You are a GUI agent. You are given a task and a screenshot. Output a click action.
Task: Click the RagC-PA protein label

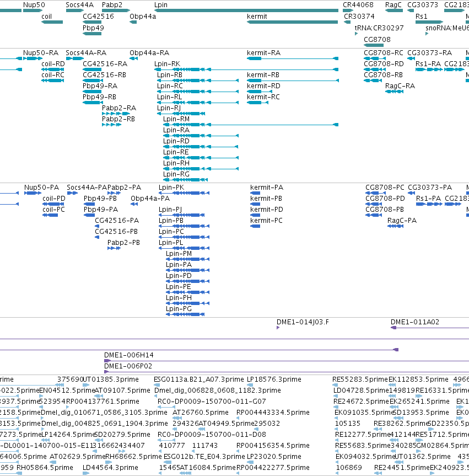click(402, 221)
